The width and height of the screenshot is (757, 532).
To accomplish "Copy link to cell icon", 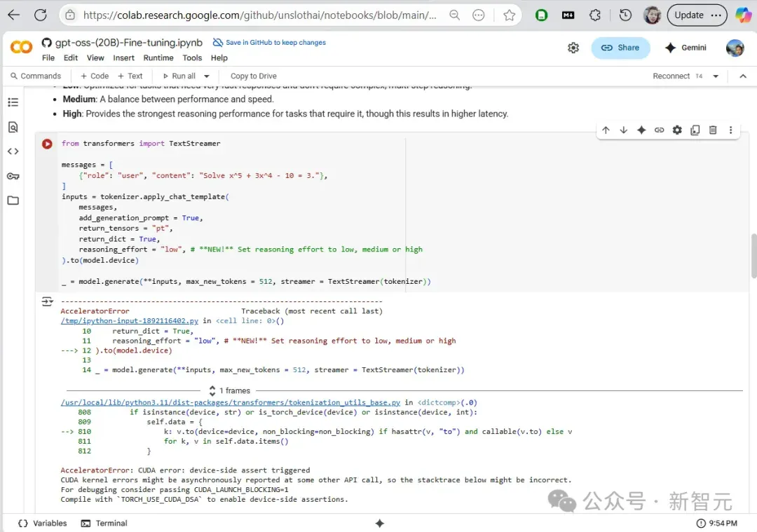I will coord(659,130).
